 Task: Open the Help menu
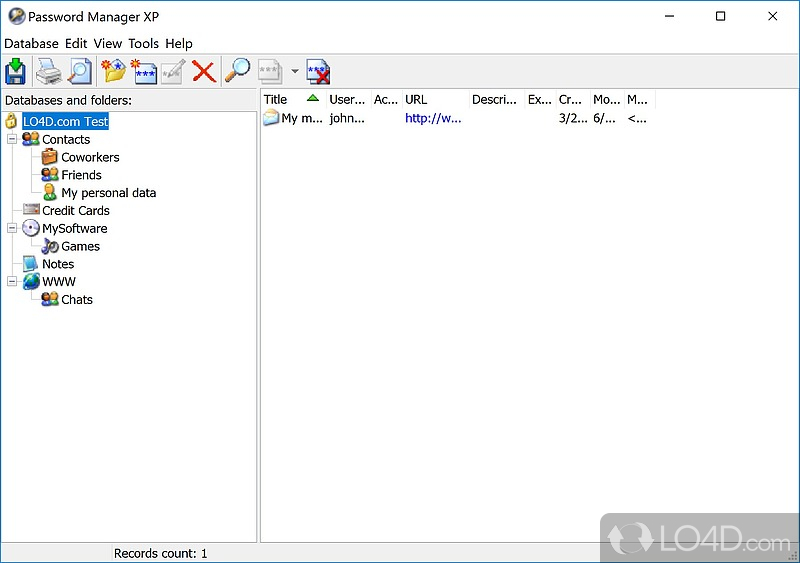[179, 44]
